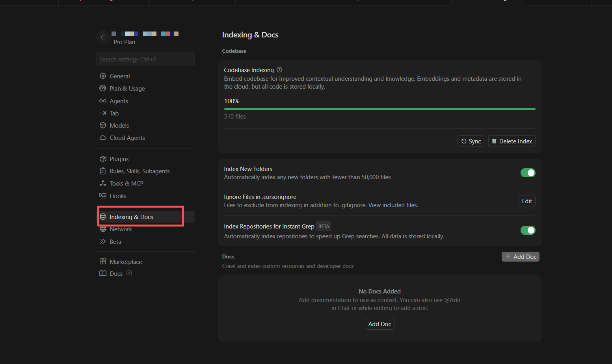Toggle Index Repositories for Instant Grep
Image resolution: width=612 pixels, height=364 pixels.
pyautogui.click(x=528, y=230)
